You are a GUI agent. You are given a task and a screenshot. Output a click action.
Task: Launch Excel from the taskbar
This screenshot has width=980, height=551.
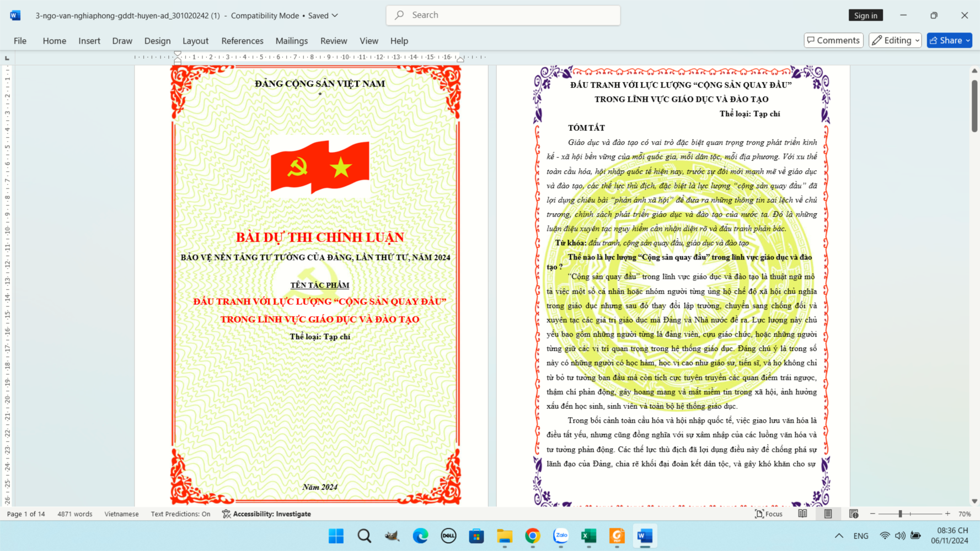click(x=588, y=536)
